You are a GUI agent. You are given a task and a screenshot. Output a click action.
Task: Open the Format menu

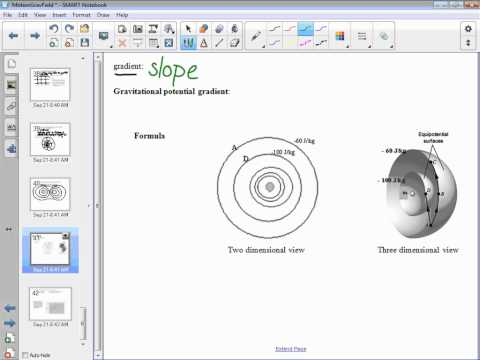pos(81,15)
